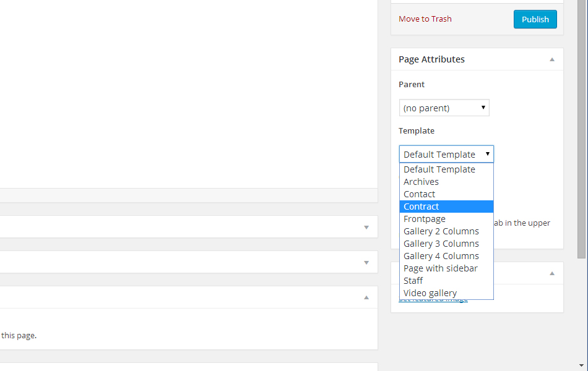Image resolution: width=588 pixels, height=371 pixels.
Task: Select Gallery 2 Columns template
Action: click(441, 231)
